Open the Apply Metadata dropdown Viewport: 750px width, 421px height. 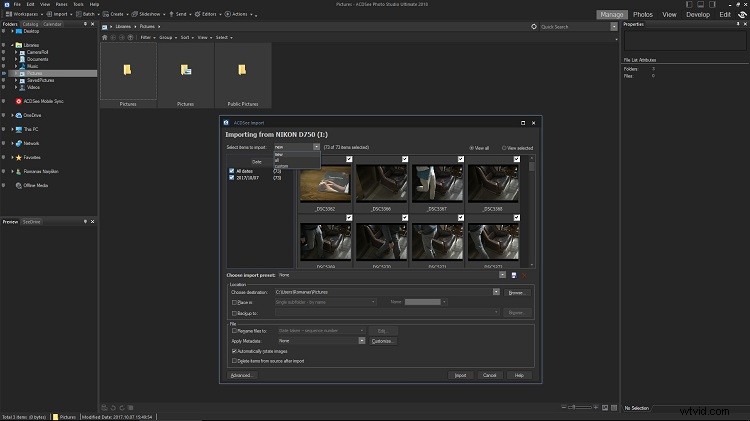pos(362,341)
